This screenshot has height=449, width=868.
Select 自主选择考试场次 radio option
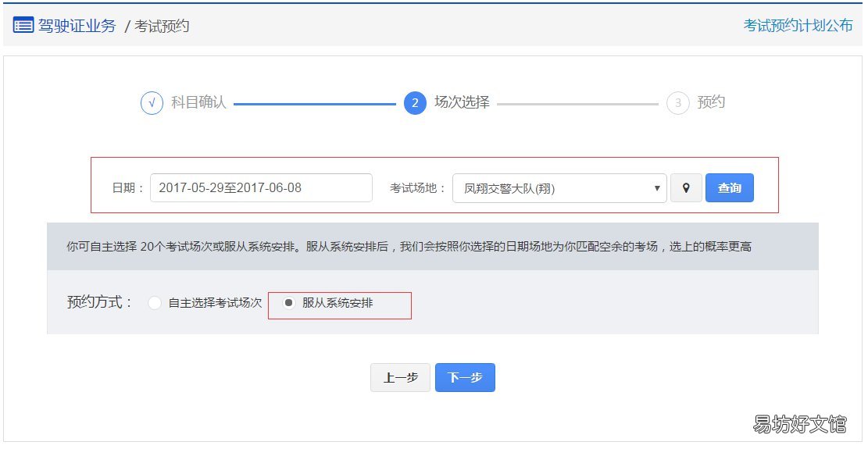coord(155,303)
